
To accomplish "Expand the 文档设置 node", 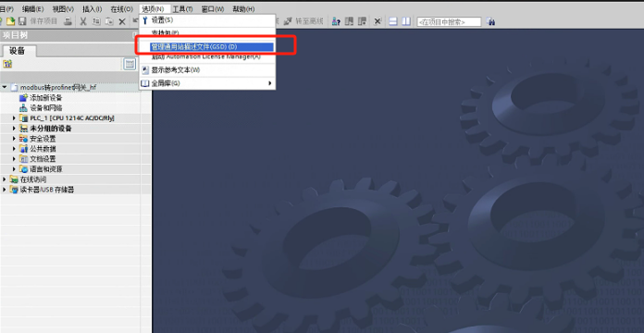I will click(x=14, y=159).
